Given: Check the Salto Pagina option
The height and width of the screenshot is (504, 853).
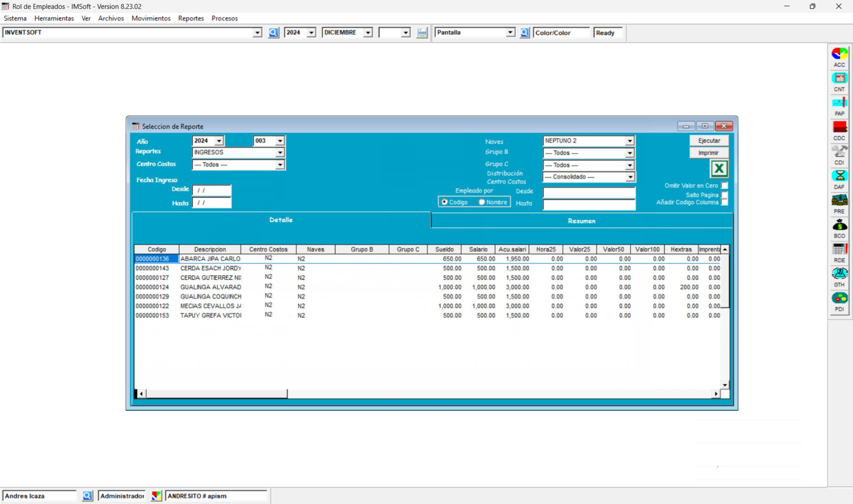Looking at the screenshot, I should [x=724, y=195].
